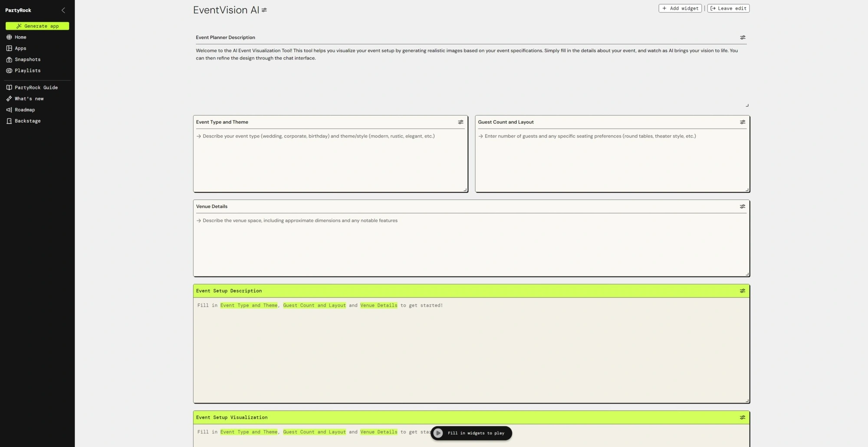Click the Venue Details widget title
Screen dimensions: 868x447
pyautogui.click(x=212, y=207)
